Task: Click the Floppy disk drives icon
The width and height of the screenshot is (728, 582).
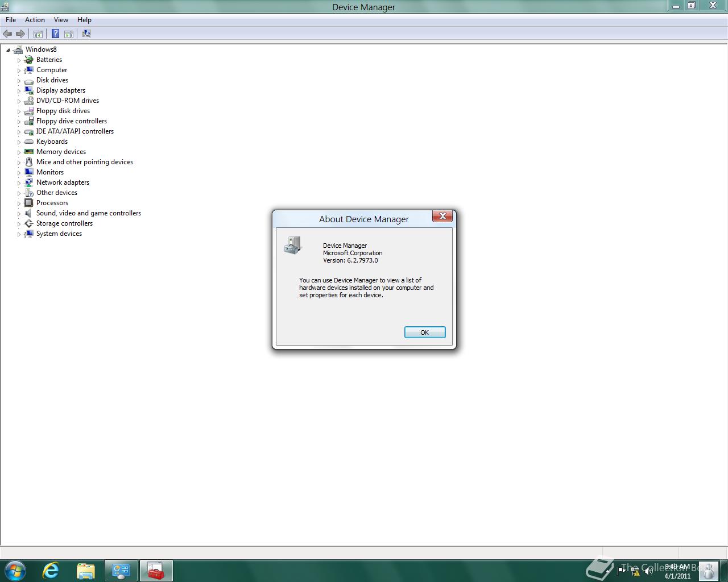Action: [x=29, y=111]
